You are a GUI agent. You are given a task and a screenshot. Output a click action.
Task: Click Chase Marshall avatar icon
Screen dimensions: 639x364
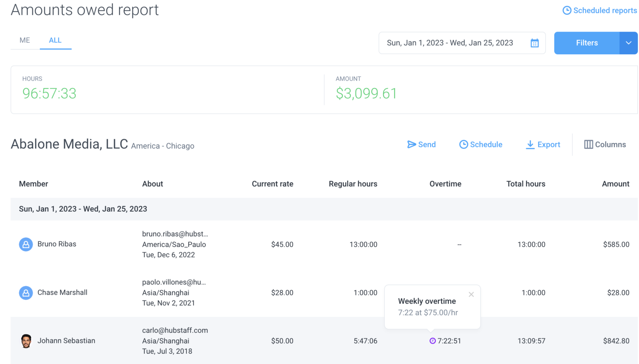[x=26, y=293]
